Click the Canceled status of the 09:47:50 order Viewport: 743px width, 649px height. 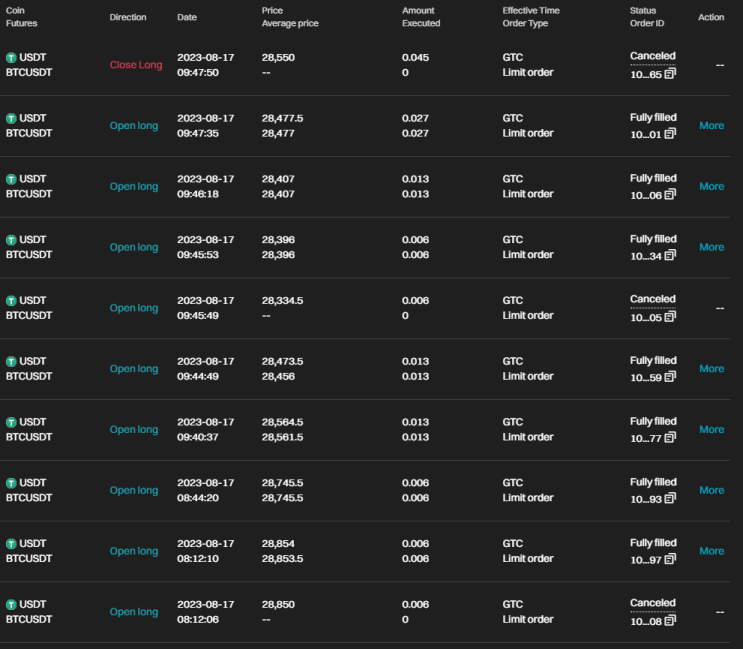pyautogui.click(x=652, y=56)
